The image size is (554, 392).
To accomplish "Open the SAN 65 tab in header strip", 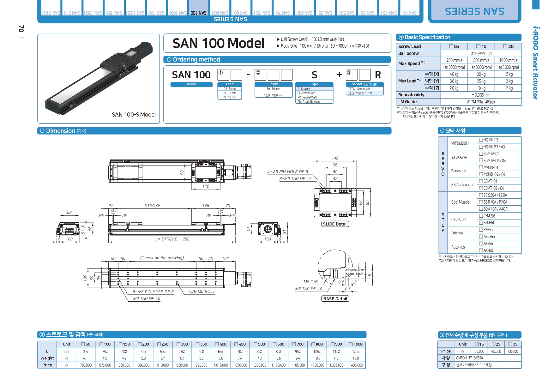I will pyautogui.click(x=325, y=8).
